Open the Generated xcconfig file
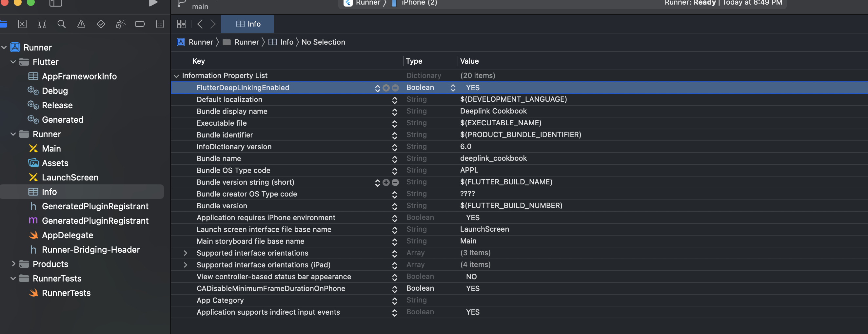The height and width of the screenshot is (334, 868). 56,120
